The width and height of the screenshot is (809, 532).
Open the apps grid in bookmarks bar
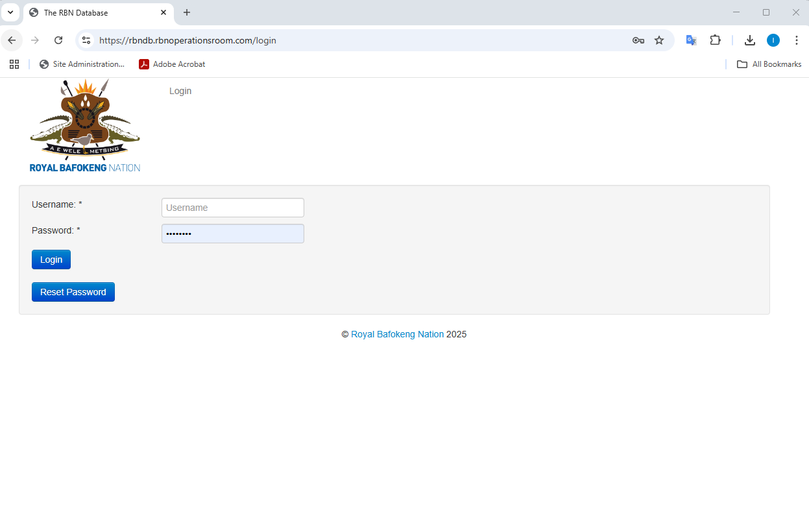[x=14, y=64]
